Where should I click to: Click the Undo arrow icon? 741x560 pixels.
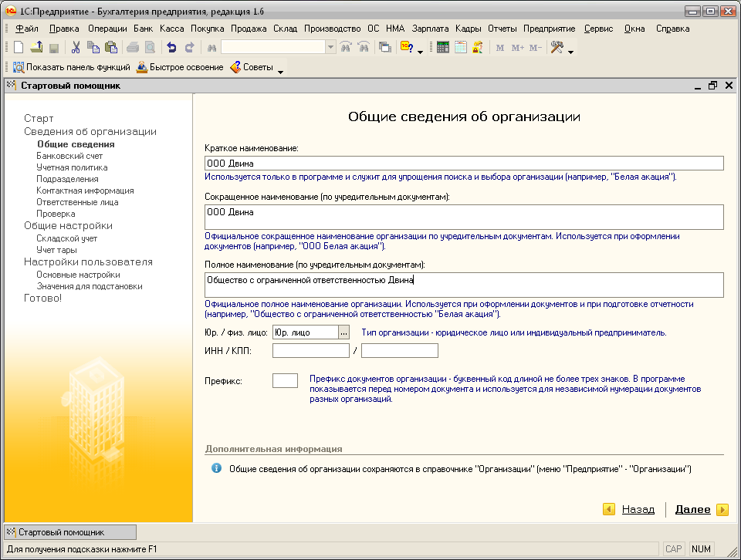click(x=171, y=47)
